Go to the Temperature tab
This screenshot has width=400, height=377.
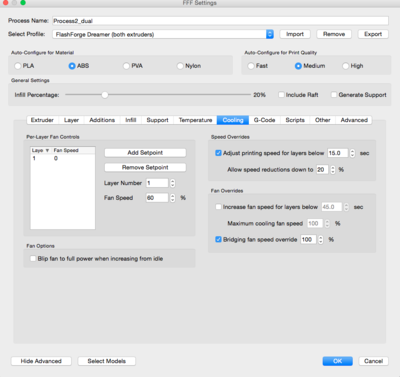pyautogui.click(x=195, y=120)
